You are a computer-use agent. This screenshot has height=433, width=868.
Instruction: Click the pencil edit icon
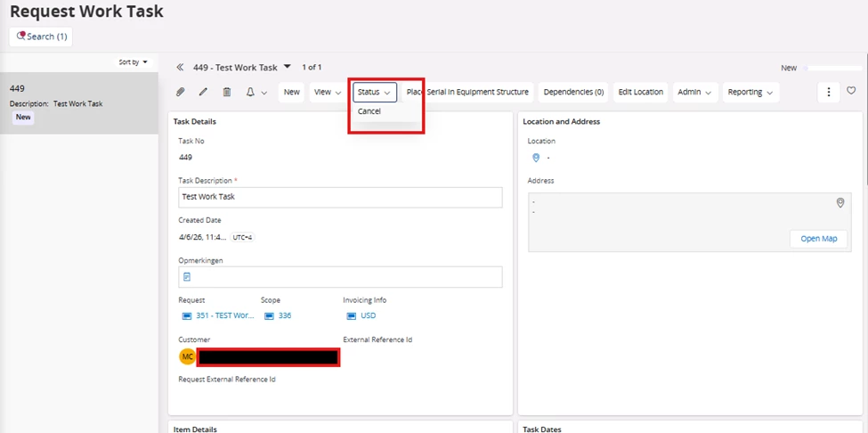pos(203,92)
